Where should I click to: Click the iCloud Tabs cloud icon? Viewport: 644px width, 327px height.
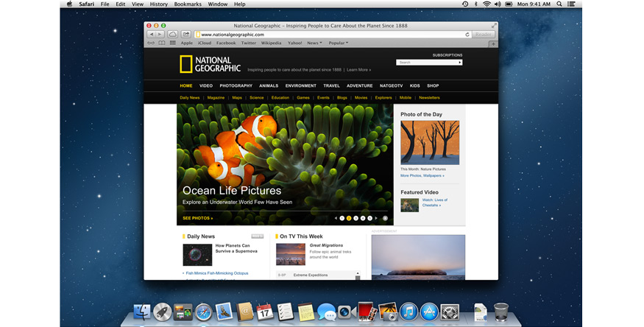173,35
